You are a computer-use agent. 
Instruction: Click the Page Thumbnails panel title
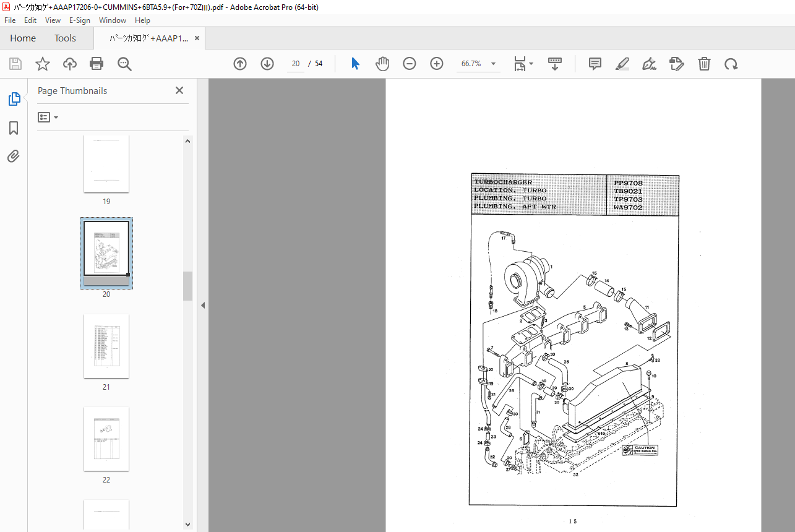[72, 91]
